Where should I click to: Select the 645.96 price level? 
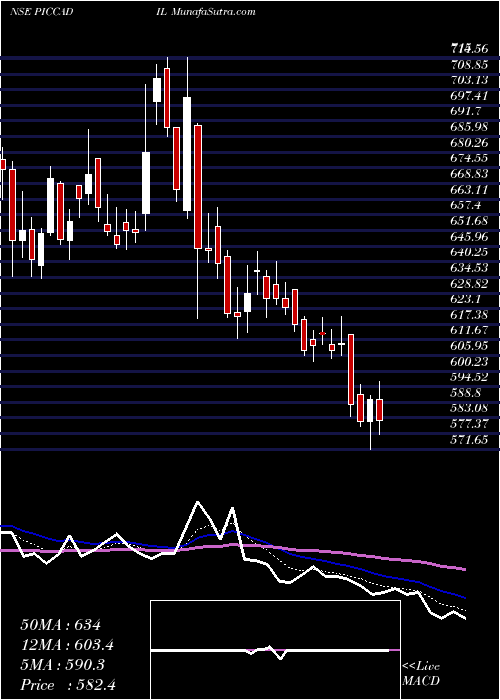click(468, 237)
